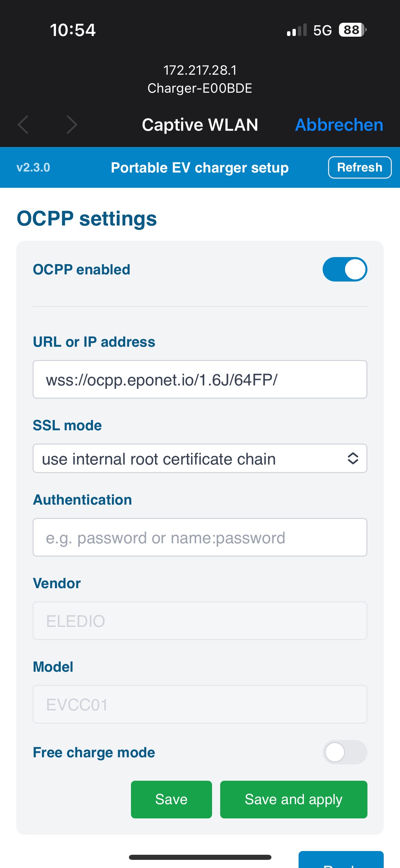Screen dimensions: 400x868
Task: Disable the OCPP enabled switch
Action: pos(345,269)
